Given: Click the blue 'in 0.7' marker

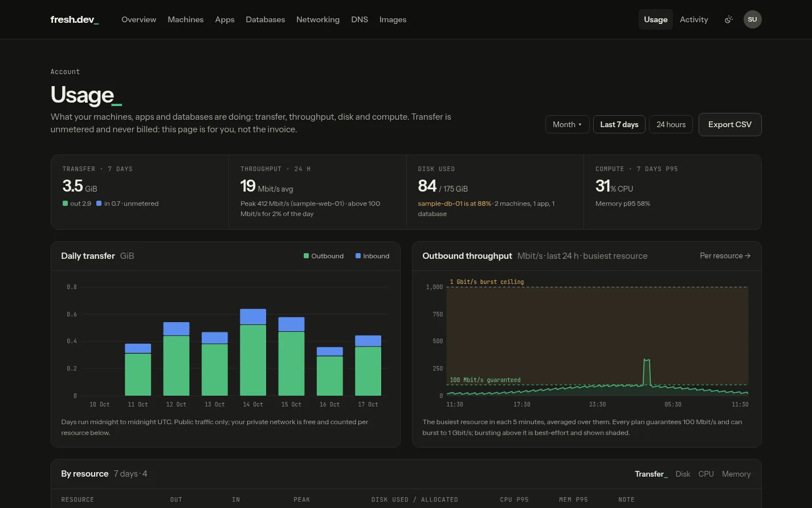Looking at the screenshot, I should pos(99,204).
